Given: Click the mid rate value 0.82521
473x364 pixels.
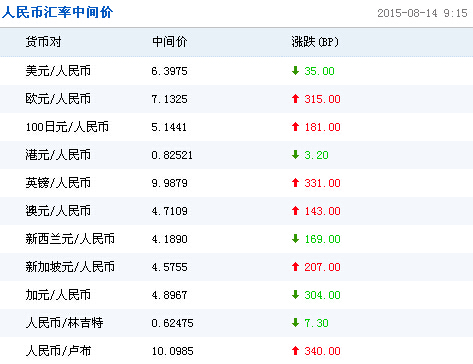Looking at the screenshot, I should (172, 155).
